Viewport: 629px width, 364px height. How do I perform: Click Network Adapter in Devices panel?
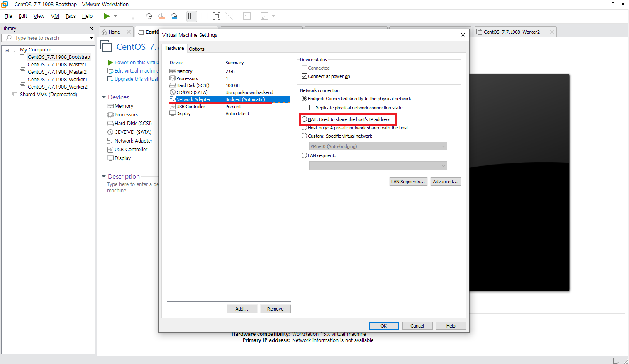pos(130,141)
